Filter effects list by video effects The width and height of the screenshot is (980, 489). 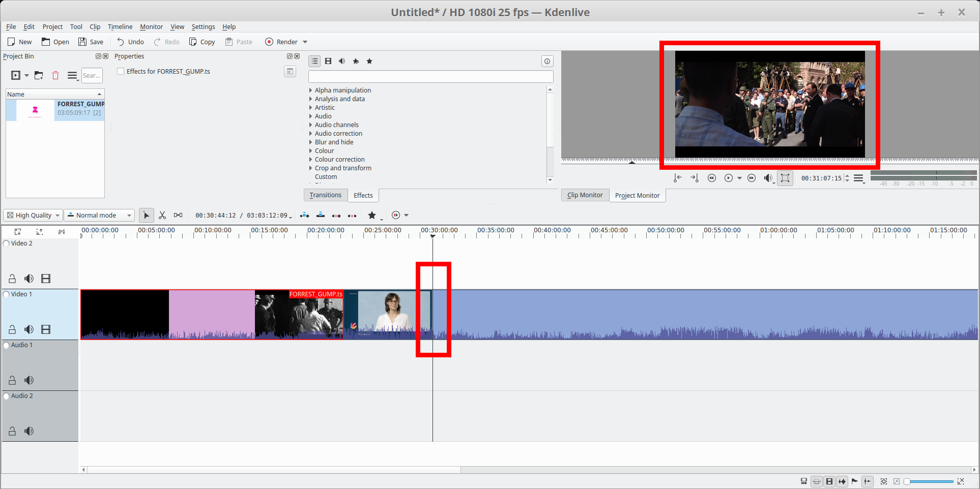pos(328,62)
